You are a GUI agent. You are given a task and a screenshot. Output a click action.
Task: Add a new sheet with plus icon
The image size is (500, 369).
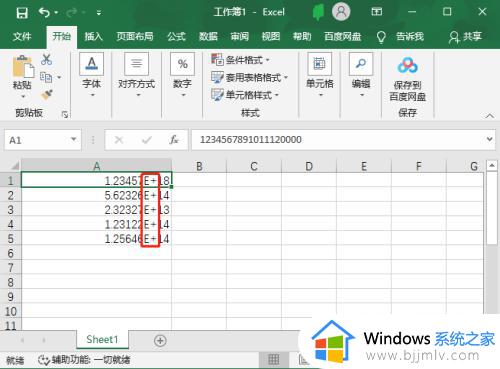[160, 340]
